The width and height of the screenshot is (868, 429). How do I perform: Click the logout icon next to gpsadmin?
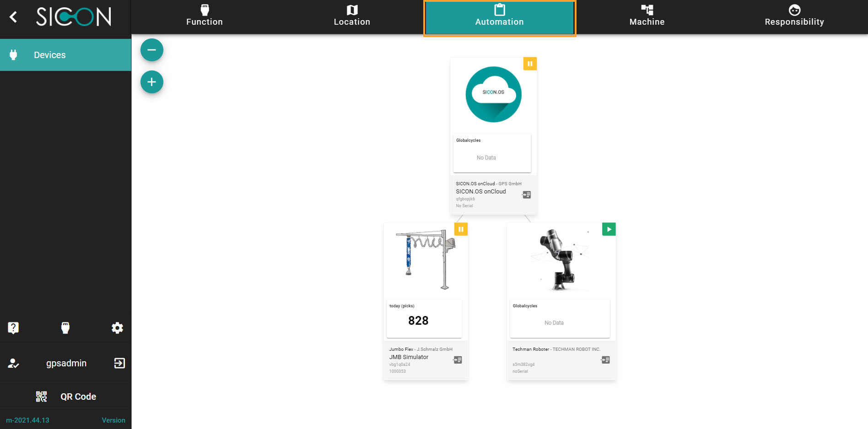119,363
